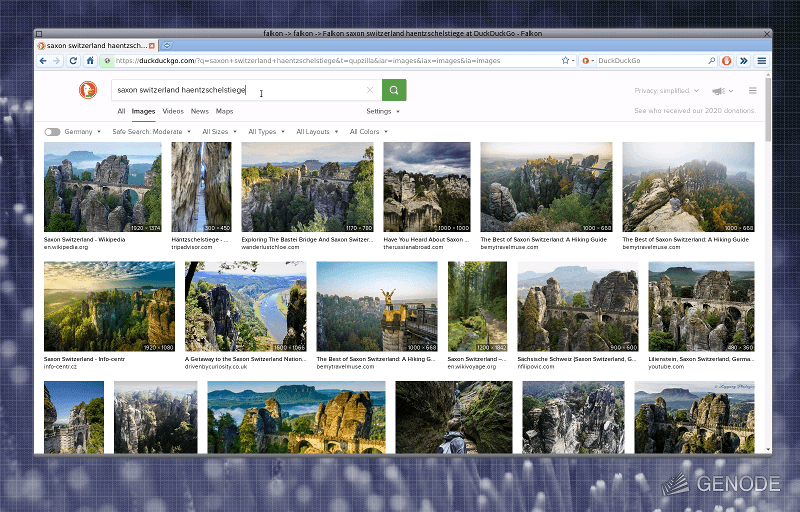
Task: Toggle the Germany region switch
Action: coord(52,132)
